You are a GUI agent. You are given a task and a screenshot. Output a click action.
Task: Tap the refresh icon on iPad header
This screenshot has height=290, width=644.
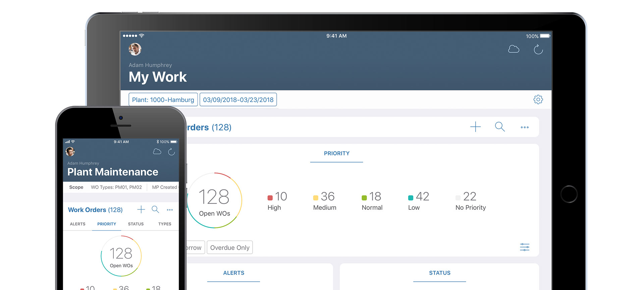pyautogui.click(x=538, y=49)
